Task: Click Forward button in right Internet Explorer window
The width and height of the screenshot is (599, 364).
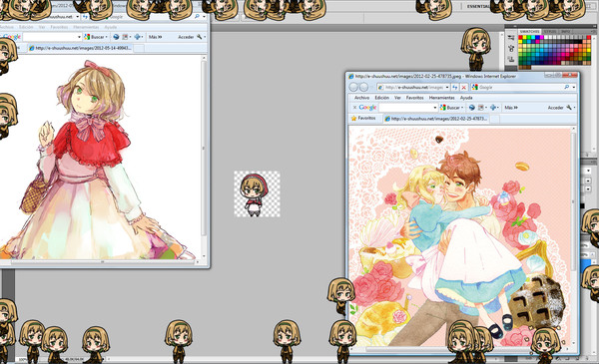Action: pos(363,88)
